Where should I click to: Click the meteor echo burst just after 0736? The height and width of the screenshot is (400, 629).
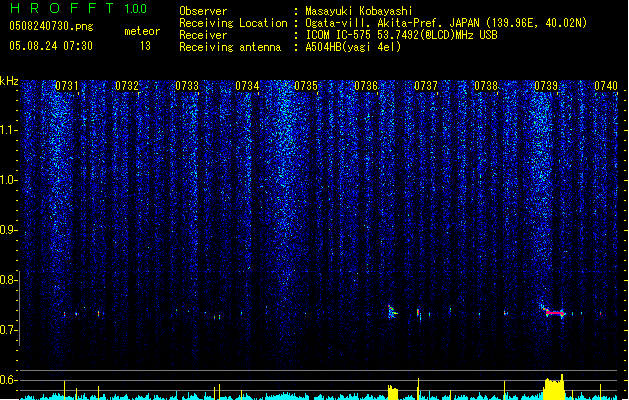(x=392, y=312)
